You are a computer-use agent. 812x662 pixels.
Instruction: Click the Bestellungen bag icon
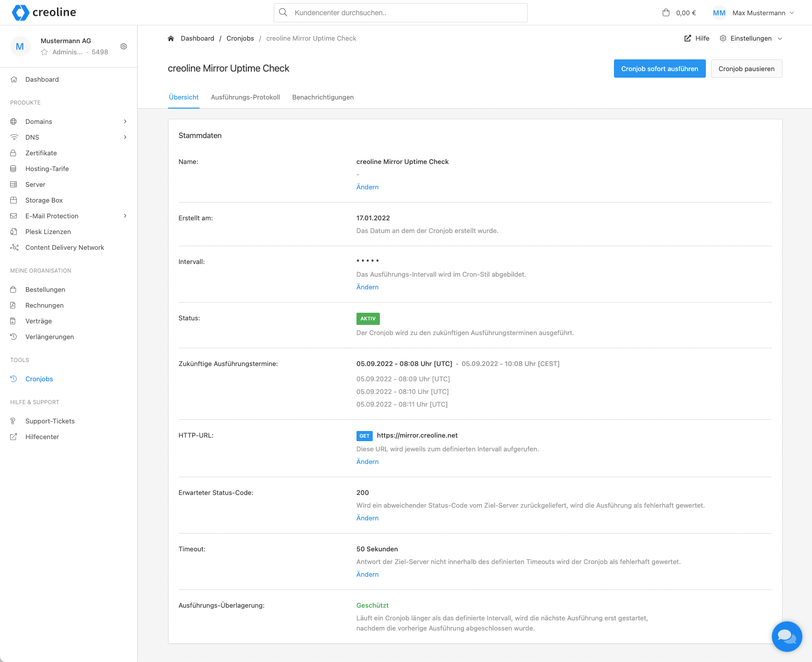(x=14, y=289)
